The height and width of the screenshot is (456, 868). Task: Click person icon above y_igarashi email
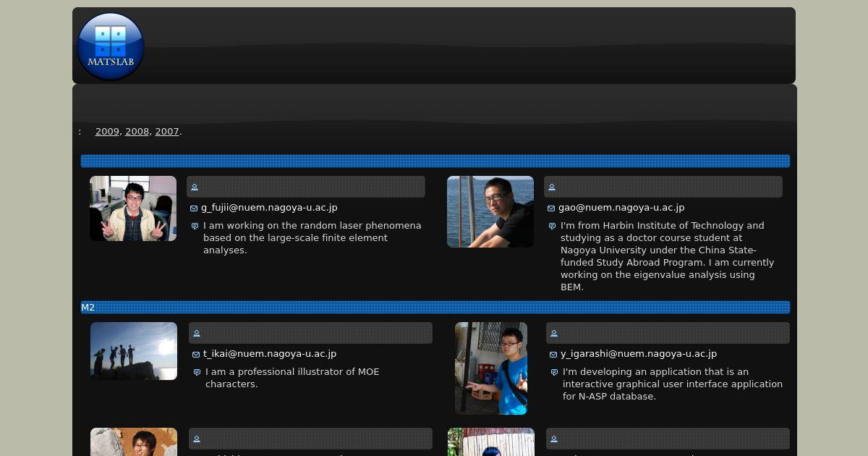pos(554,334)
